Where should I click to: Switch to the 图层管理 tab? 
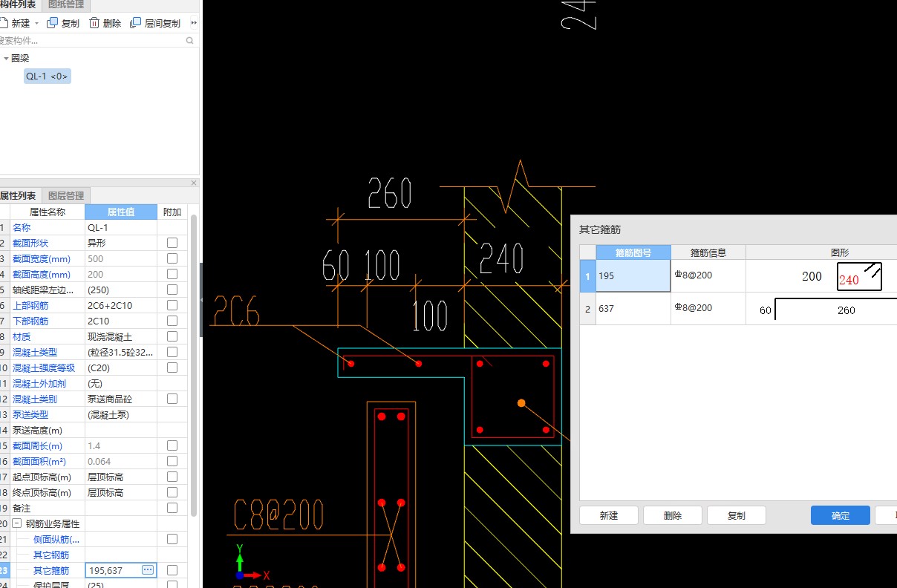(66, 196)
